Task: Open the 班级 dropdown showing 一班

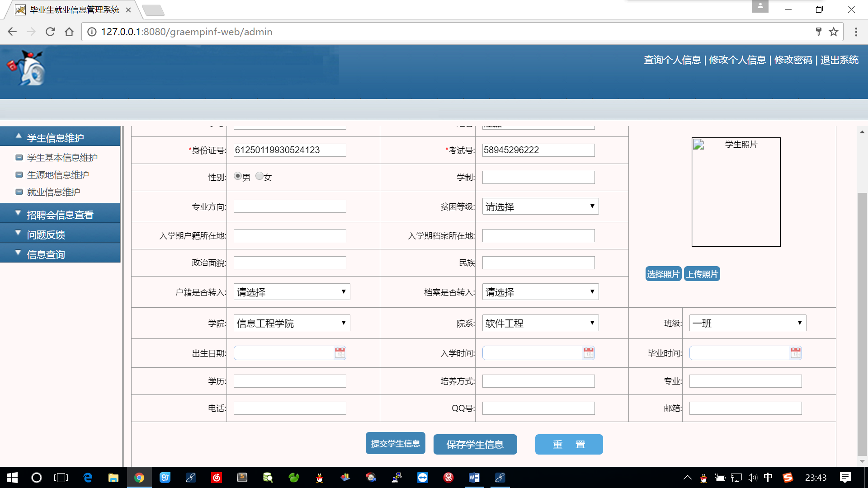Action: (x=747, y=323)
